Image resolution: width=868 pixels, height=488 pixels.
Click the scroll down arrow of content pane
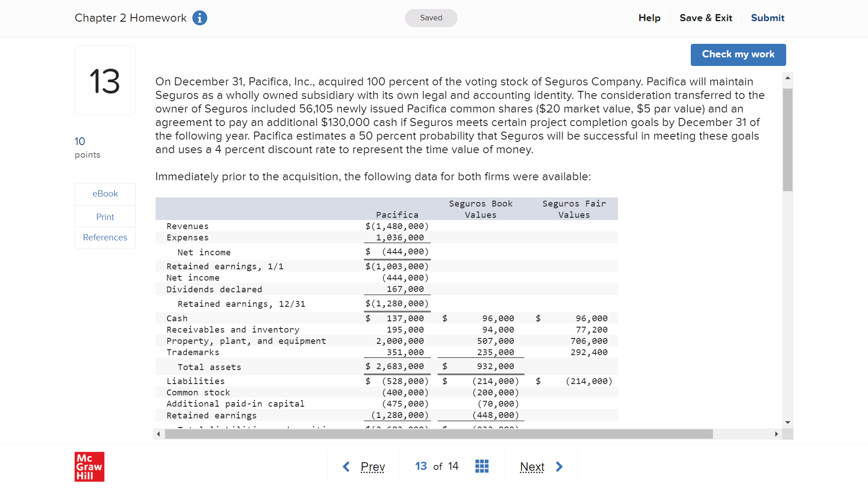[x=788, y=422]
